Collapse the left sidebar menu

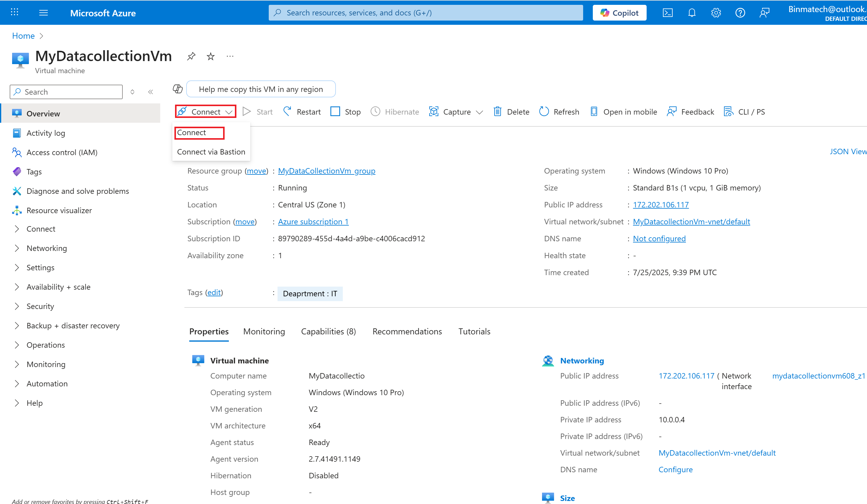tap(150, 92)
